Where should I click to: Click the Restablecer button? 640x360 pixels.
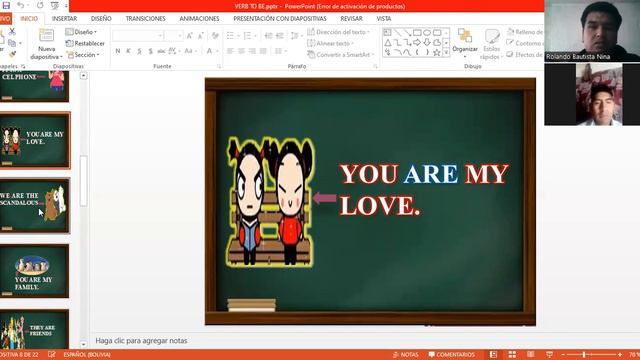85,43
